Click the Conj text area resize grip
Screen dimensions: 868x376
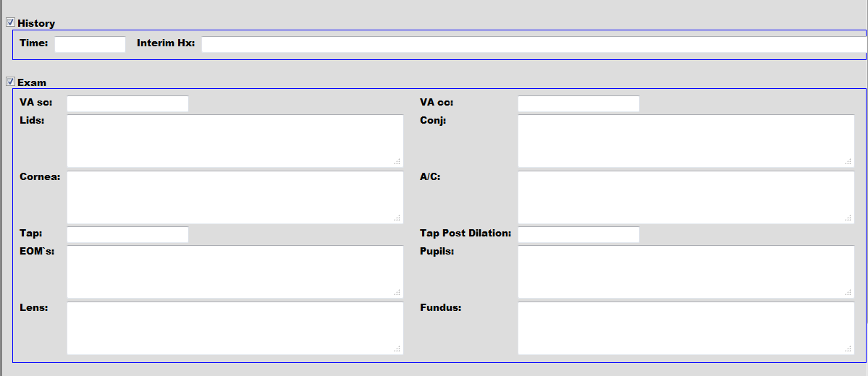848,162
